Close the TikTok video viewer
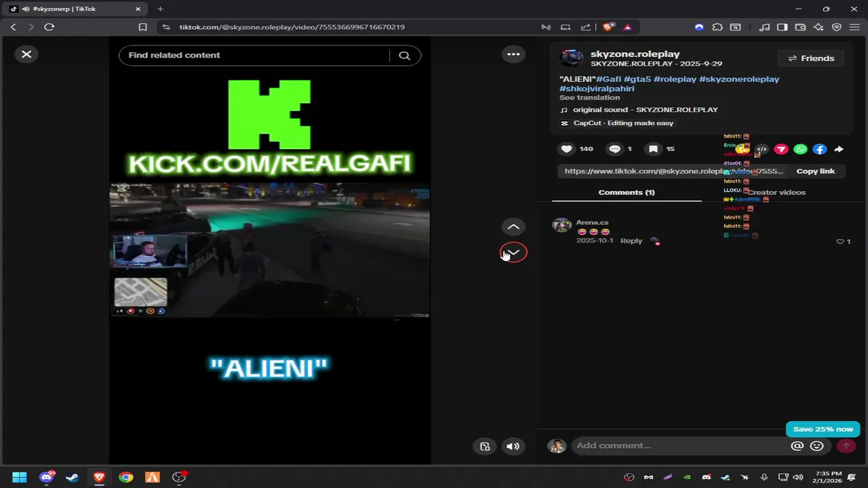 coord(26,54)
